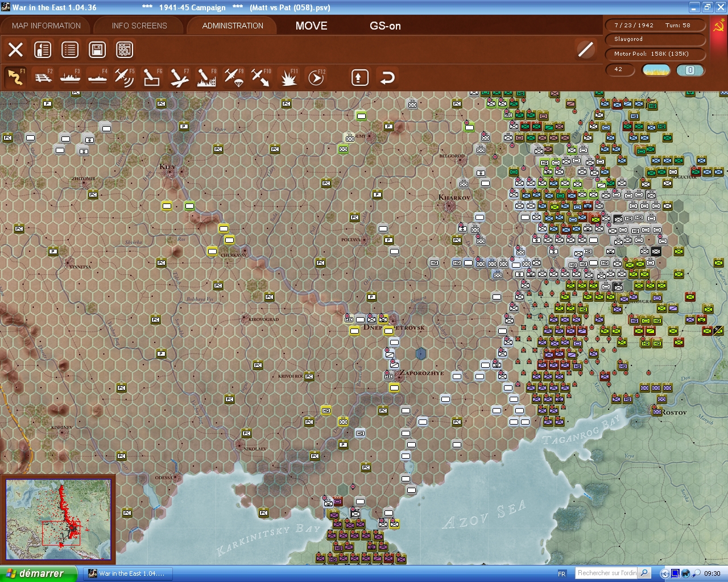Choose the F9 air transport mode
The width and height of the screenshot is (728, 582).
point(234,77)
